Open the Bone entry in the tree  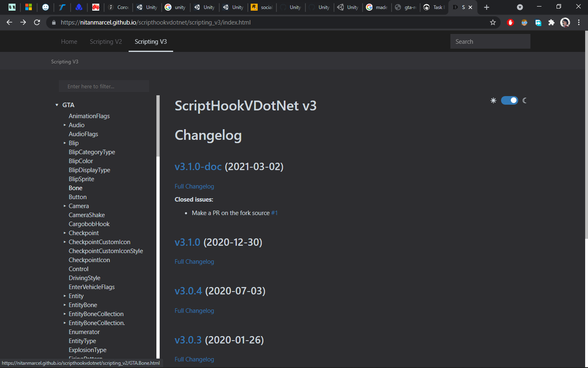76,188
